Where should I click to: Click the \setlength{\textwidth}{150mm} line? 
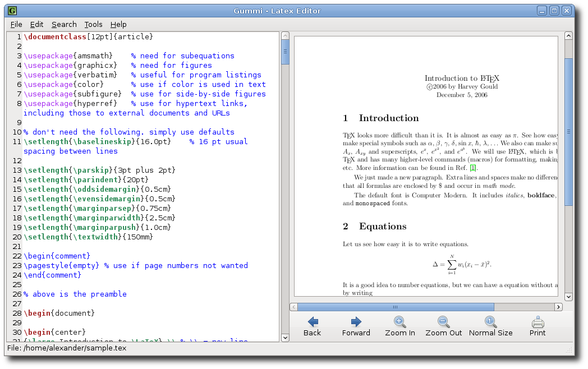[x=89, y=237]
